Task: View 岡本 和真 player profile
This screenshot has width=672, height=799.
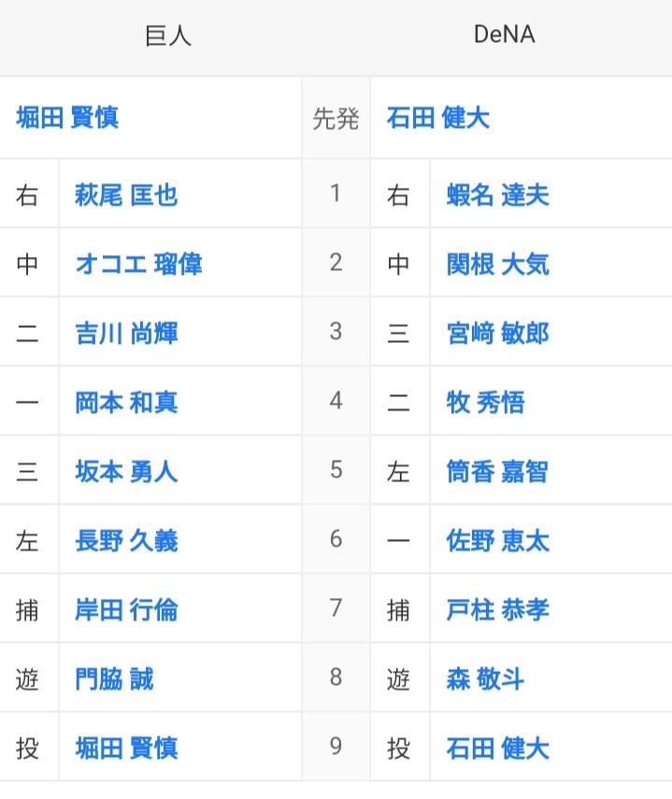Action: click(126, 402)
